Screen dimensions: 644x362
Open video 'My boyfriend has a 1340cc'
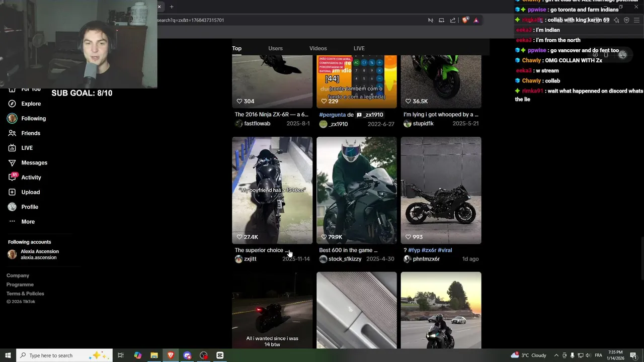[272, 190]
